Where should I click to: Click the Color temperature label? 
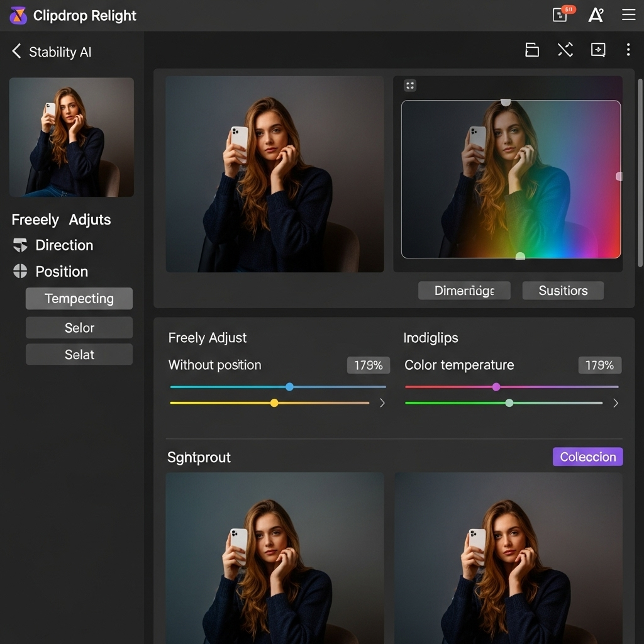coord(459,365)
